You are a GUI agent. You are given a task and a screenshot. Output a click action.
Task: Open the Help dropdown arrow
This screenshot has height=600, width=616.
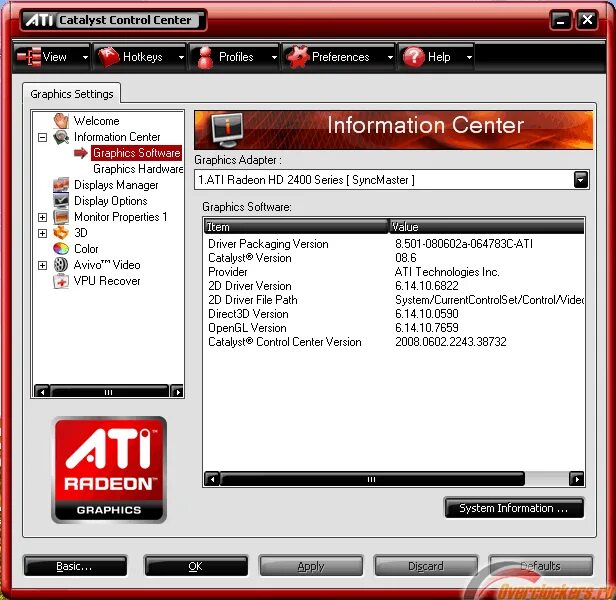(x=469, y=57)
